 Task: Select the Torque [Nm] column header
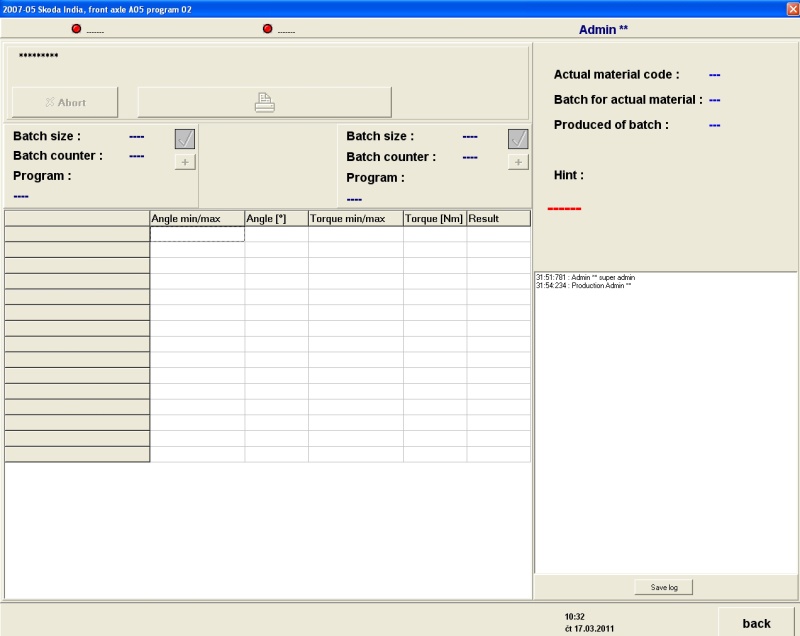point(435,218)
